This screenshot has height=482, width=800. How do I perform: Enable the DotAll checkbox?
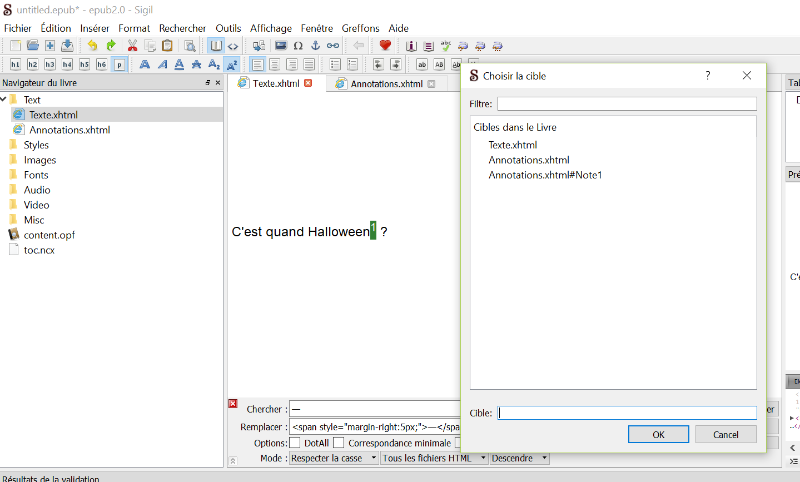point(295,443)
